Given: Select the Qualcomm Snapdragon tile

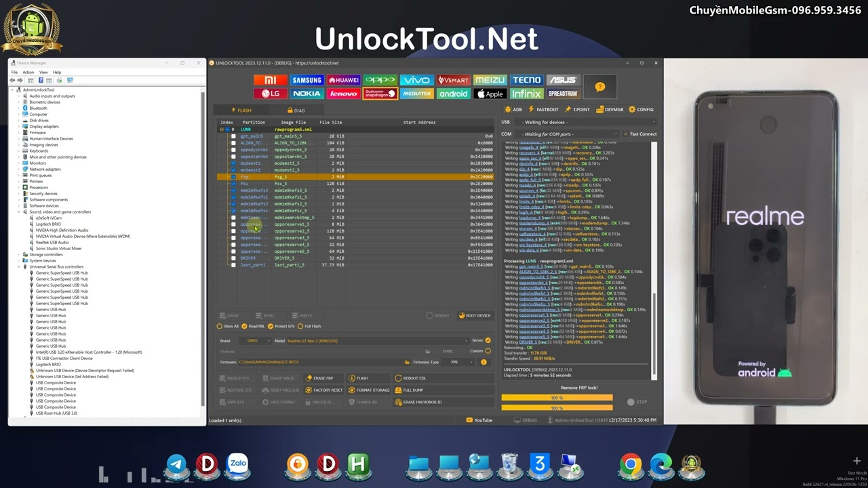Looking at the screenshot, I should point(380,94).
